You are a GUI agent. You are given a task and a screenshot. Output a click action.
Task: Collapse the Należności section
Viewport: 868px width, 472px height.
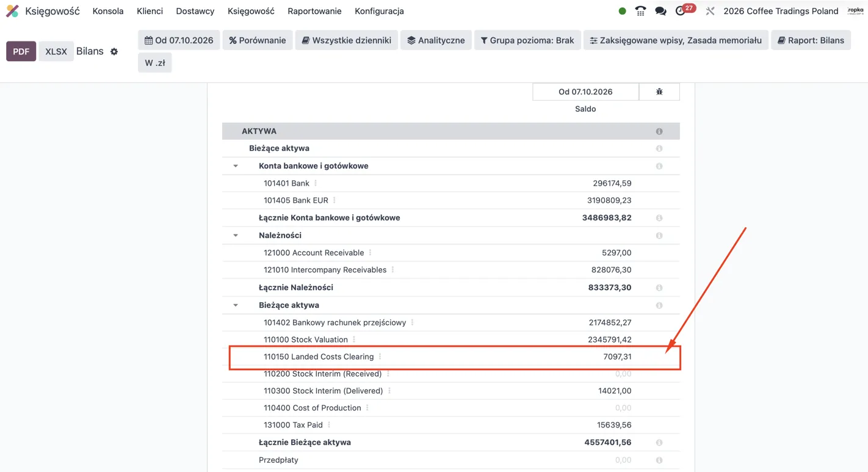point(236,236)
